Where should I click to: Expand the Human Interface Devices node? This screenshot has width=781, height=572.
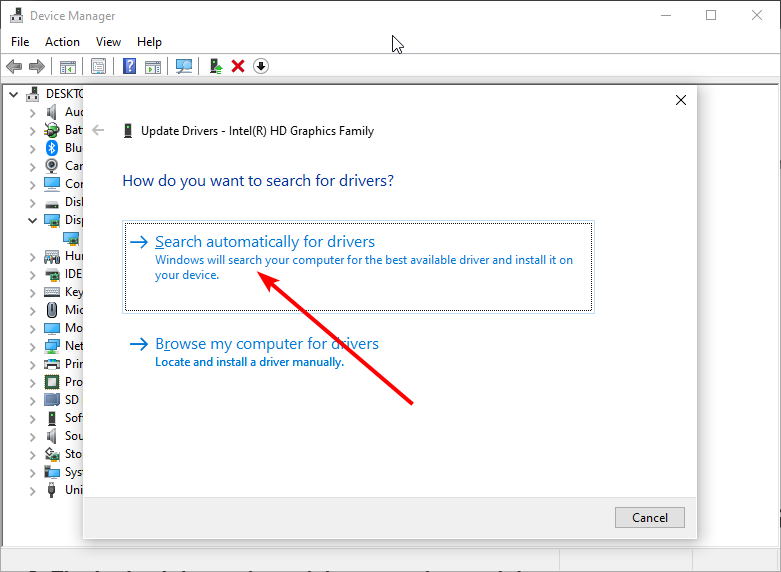pos(32,257)
